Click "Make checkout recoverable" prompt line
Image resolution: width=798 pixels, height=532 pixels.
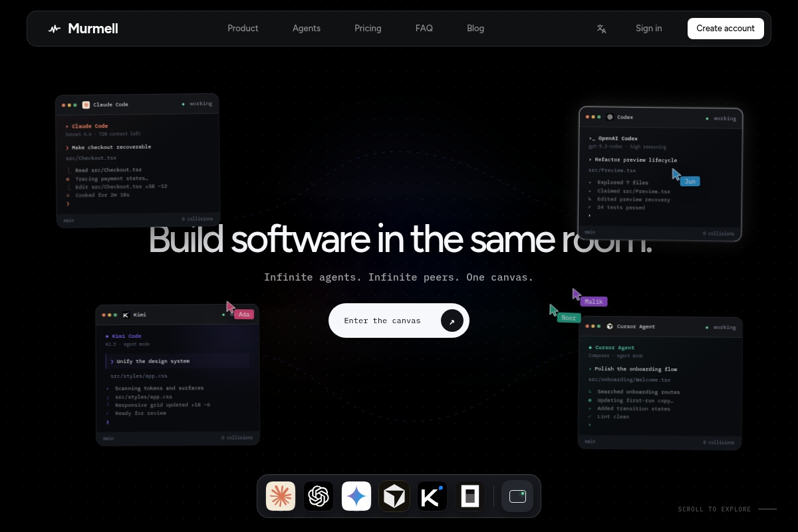coord(108,147)
